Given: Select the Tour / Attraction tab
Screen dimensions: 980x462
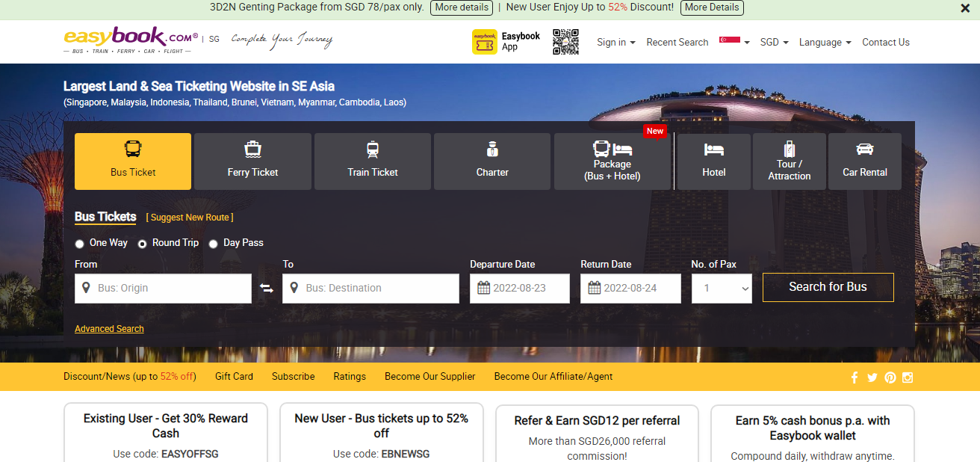Looking at the screenshot, I should [x=790, y=161].
